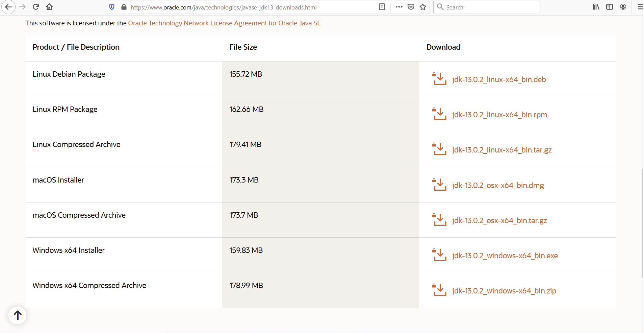Click the magnifier icon in search box
The width and height of the screenshot is (644, 333).
click(440, 7)
